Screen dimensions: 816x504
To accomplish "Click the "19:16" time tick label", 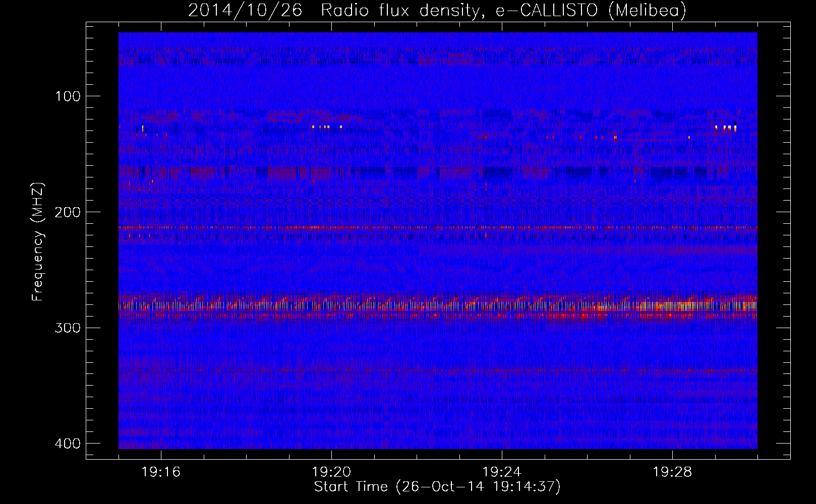I will pos(161,472).
